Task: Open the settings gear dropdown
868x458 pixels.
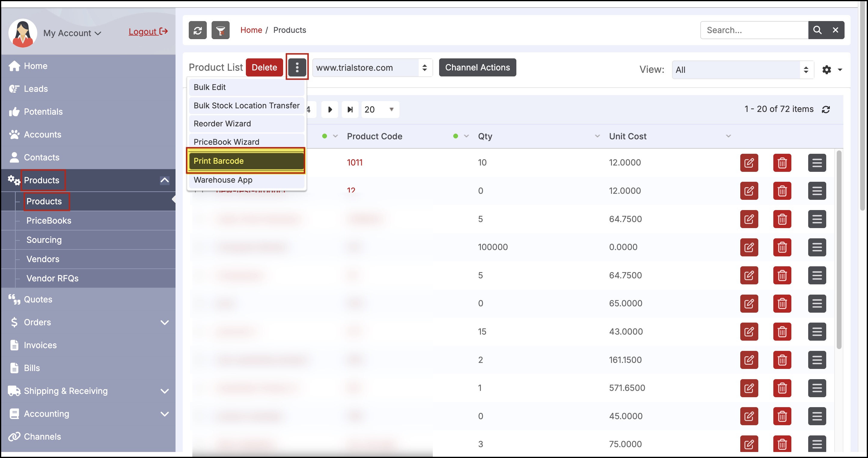Action: (832, 70)
